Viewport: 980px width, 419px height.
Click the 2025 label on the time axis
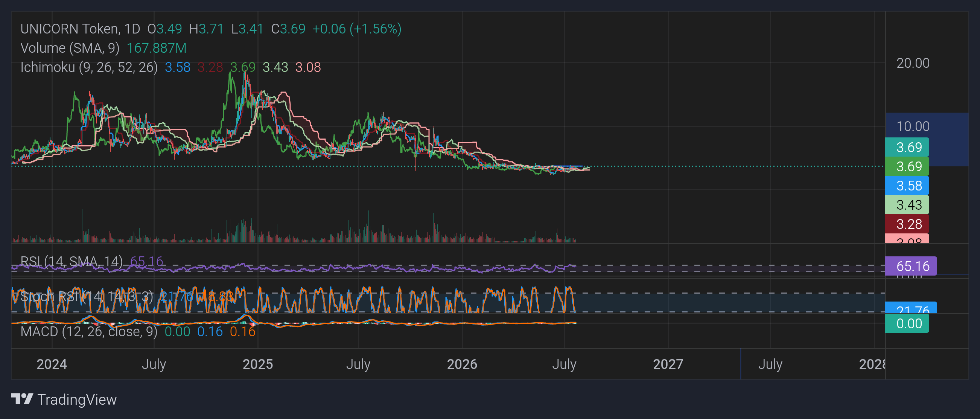point(258,364)
